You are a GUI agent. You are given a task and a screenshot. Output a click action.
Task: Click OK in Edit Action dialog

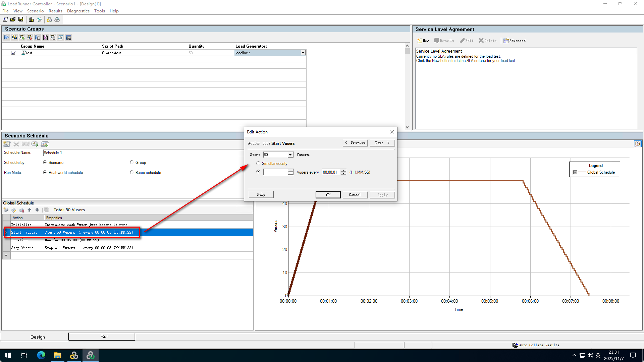tap(328, 195)
